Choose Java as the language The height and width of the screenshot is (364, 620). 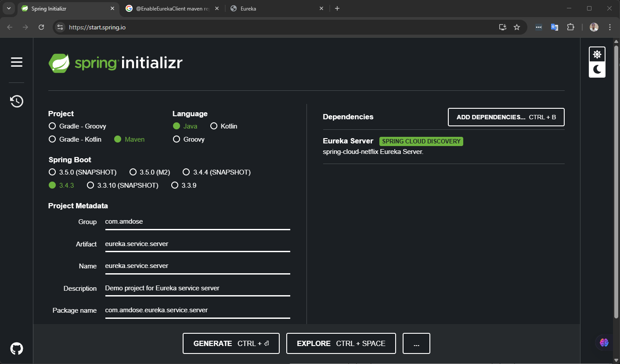coord(185,126)
